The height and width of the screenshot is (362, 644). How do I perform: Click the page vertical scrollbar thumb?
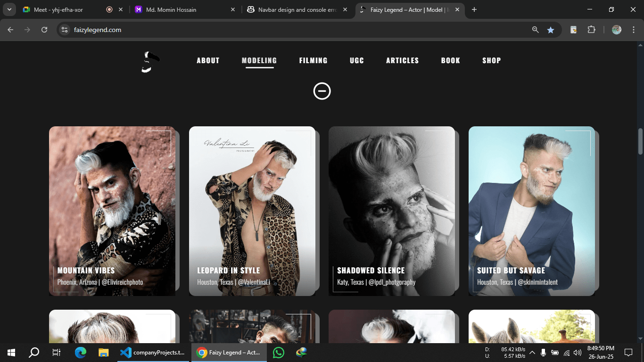click(x=640, y=141)
